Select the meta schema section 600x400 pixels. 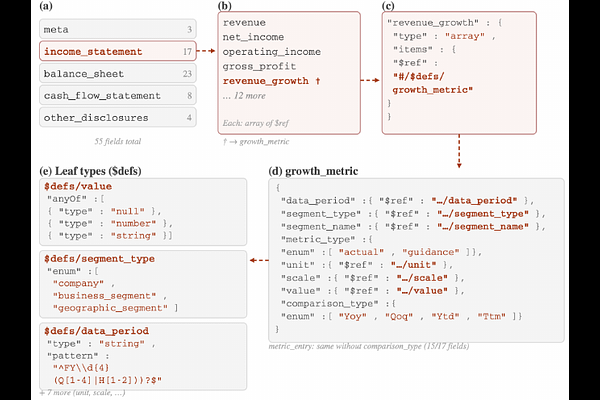pyautogui.click(x=110, y=28)
